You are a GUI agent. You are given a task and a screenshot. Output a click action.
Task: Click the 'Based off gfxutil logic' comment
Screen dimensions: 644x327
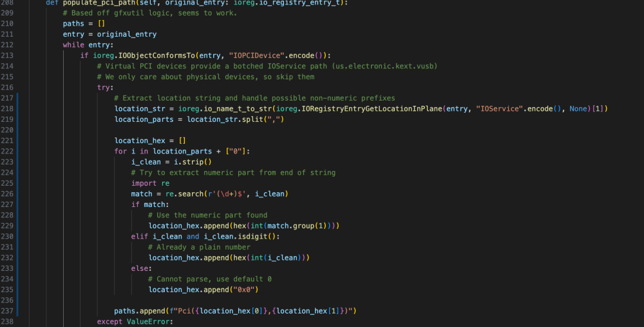(150, 13)
